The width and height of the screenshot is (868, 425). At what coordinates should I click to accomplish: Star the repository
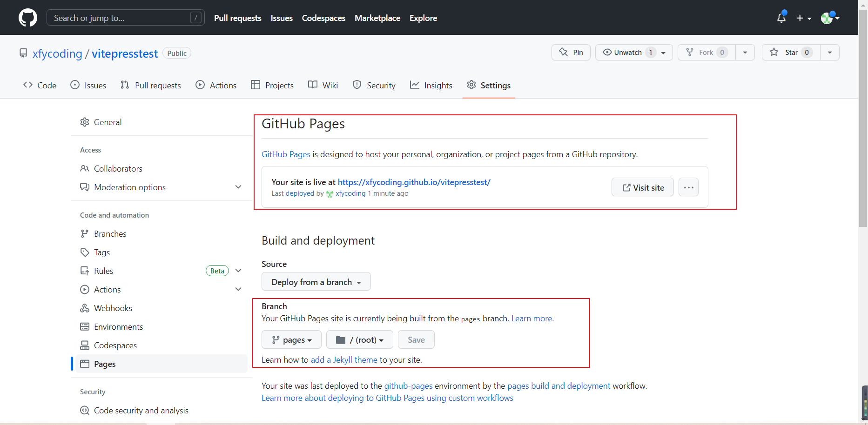tap(791, 53)
